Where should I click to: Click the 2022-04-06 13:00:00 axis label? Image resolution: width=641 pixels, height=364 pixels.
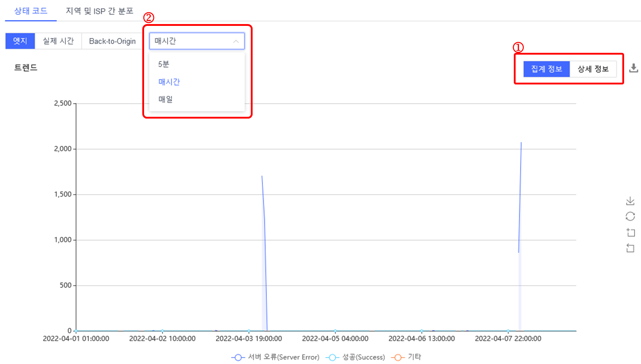point(421,338)
